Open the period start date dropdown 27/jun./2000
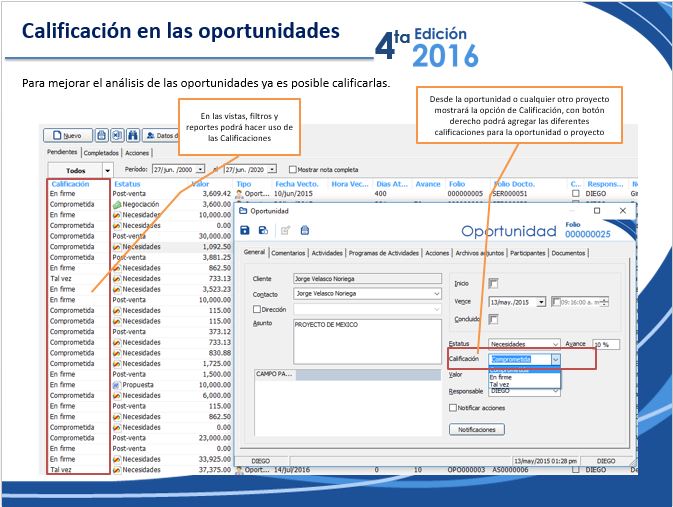This screenshot has width=673, height=507. pos(200,170)
